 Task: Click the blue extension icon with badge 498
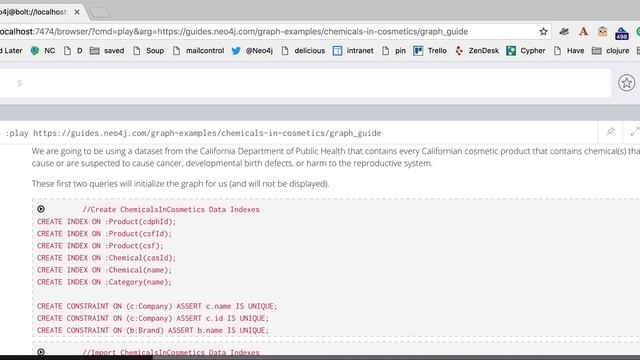622,33
